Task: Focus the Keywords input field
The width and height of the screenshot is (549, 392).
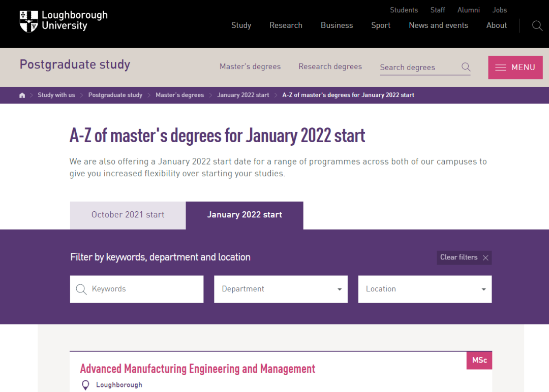Action: [137, 289]
